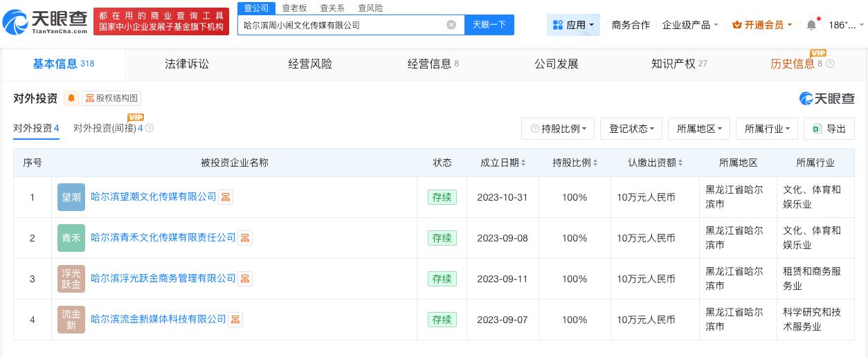Expand the 所属地区 filter dropdown
Screen dimensions: 868x357
point(699,129)
